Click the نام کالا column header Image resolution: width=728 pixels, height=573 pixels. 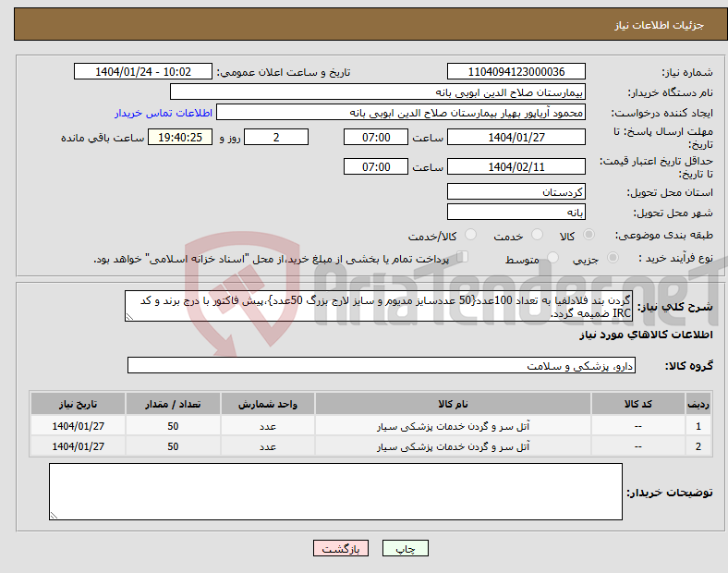[x=453, y=404]
